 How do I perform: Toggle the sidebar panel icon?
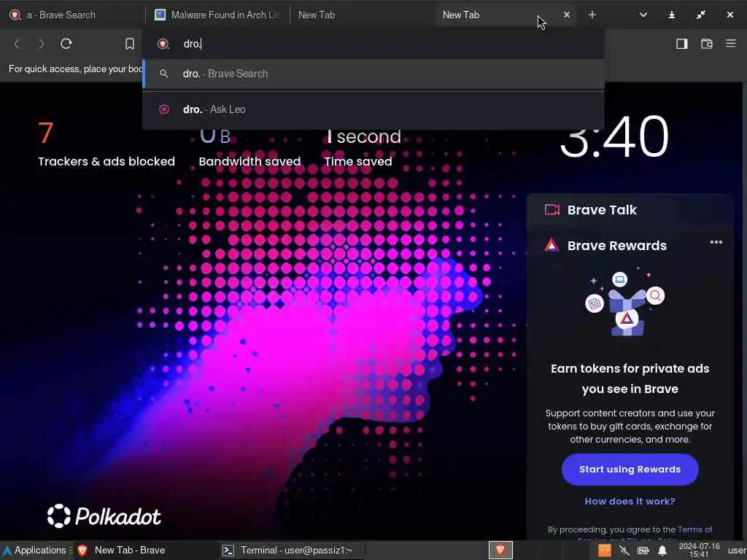682,44
